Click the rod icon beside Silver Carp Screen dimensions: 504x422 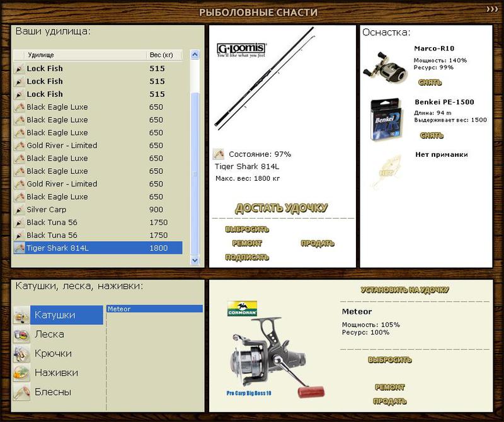pyautogui.click(x=19, y=210)
